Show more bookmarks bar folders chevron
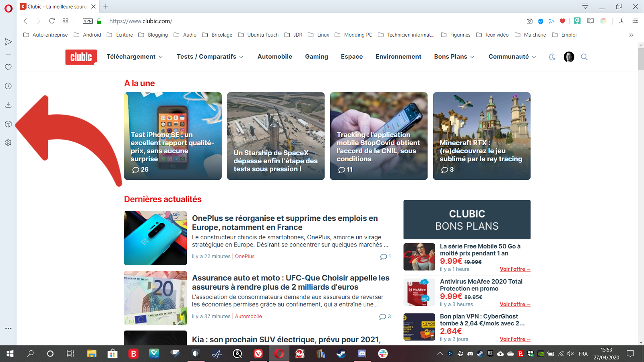This screenshot has width=644, height=362. pyautogui.click(x=632, y=35)
